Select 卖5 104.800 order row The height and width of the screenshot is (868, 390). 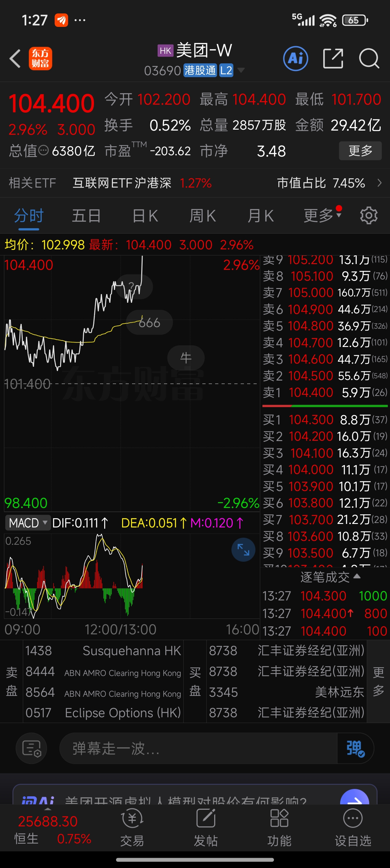pos(325,326)
